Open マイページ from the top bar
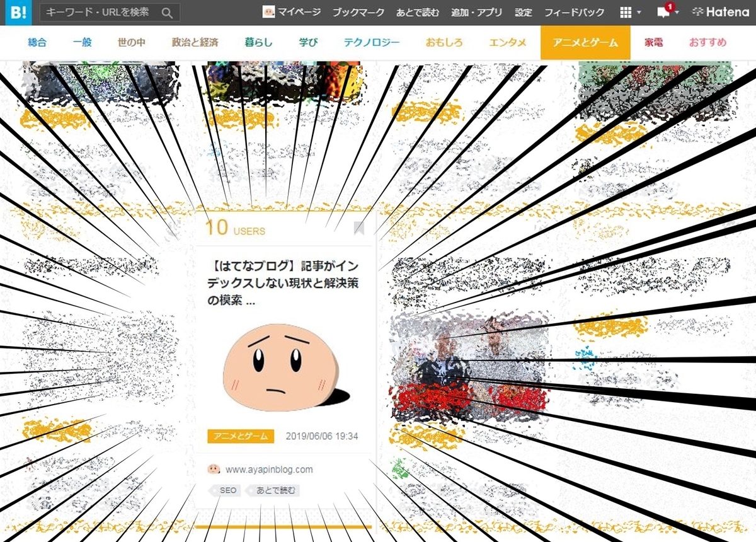 click(299, 13)
